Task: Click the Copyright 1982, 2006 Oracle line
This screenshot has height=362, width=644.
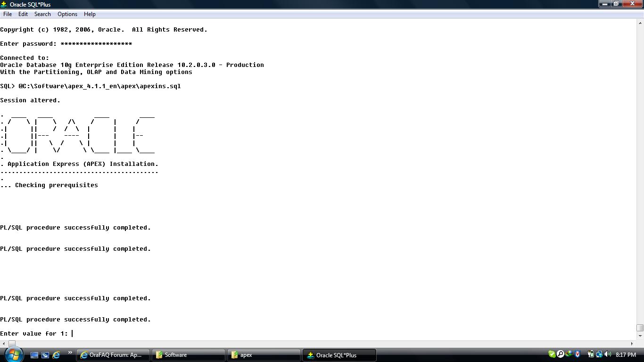Action: (x=104, y=30)
